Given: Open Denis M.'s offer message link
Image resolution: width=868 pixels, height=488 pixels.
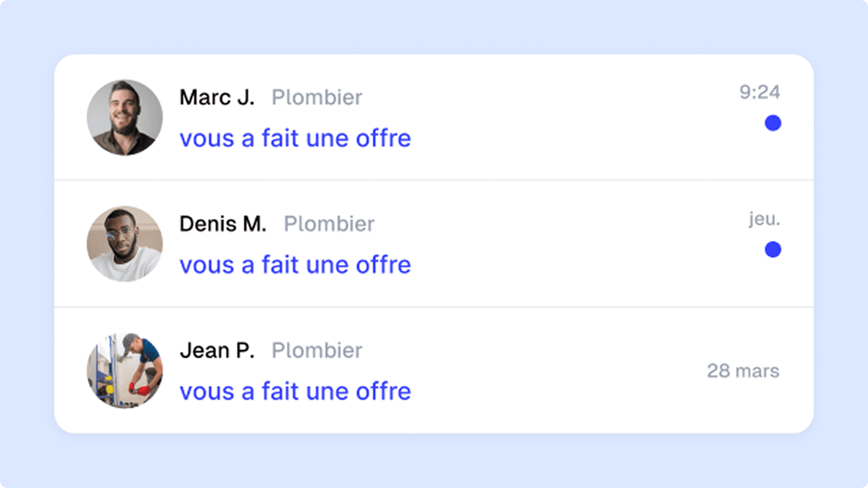Looking at the screenshot, I should click(x=295, y=265).
